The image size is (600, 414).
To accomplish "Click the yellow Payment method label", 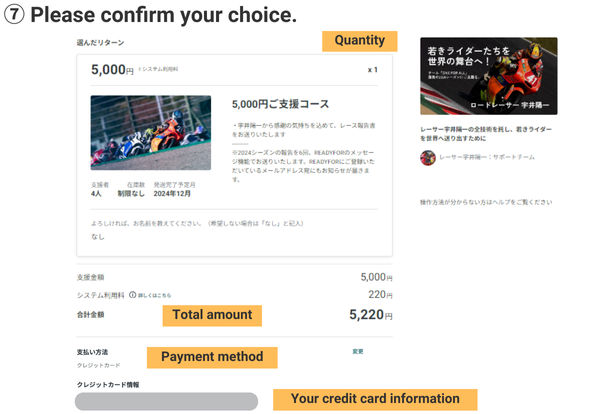I will pyautogui.click(x=212, y=356).
